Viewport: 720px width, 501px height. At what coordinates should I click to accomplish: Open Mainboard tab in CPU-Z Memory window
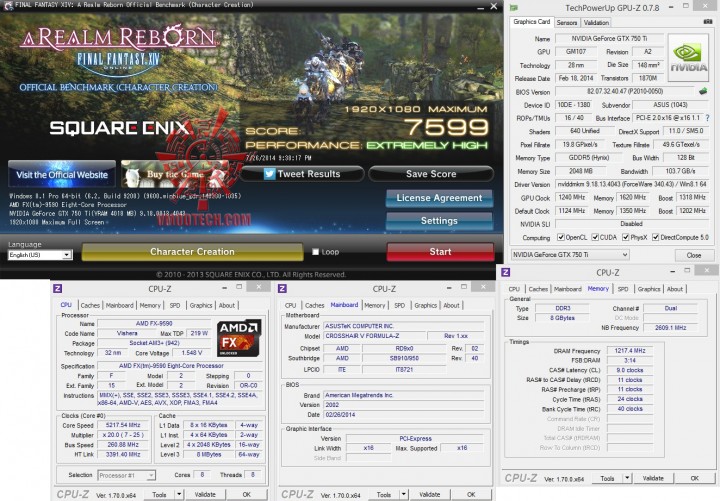coord(568,289)
